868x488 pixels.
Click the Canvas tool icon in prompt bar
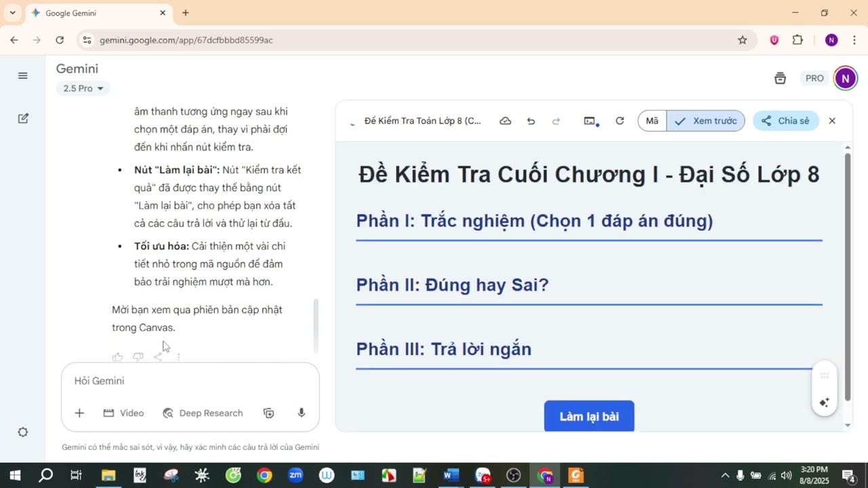pyautogui.click(x=269, y=413)
